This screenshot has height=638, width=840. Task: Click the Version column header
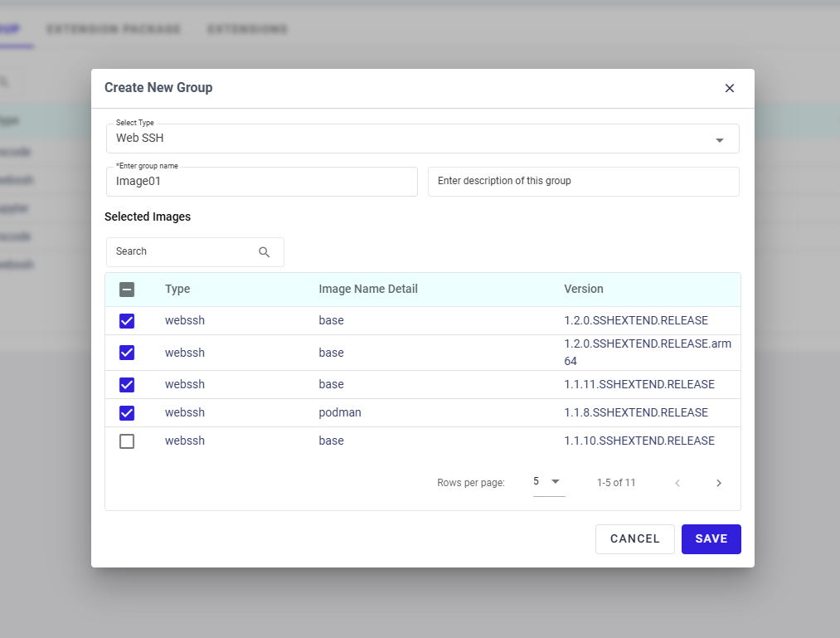(x=584, y=289)
